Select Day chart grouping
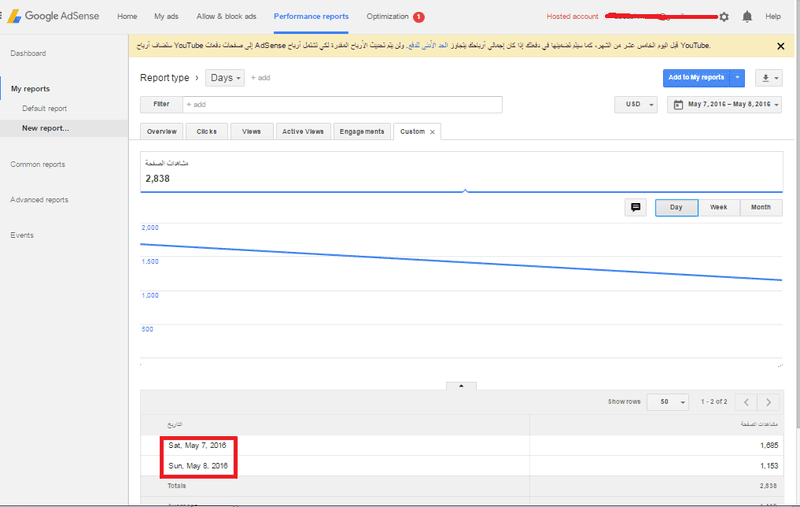The image size is (800, 507). click(676, 207)
